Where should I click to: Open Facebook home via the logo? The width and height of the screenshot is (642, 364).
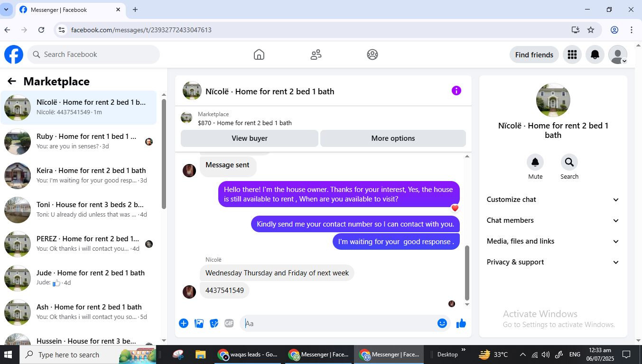click(14, 55)
